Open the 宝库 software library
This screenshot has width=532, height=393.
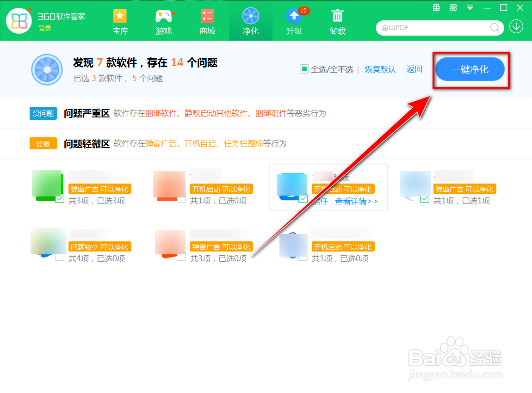point(120,21)
